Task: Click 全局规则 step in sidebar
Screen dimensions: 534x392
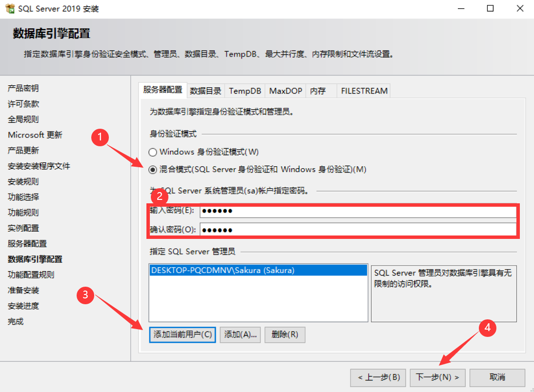Action: pyautogui.click(x=23, y=119)
